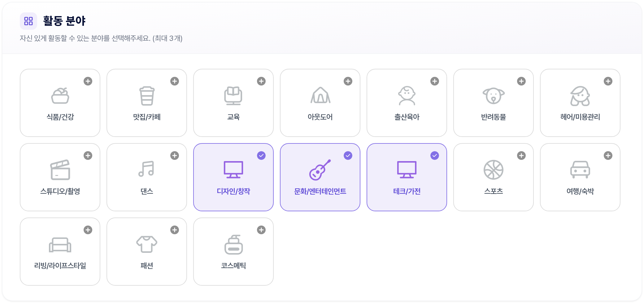Click the plus on the 스튜디오/촬영 card
The width and height of the screenshot is (644, 303).
[x=88, y=156]
